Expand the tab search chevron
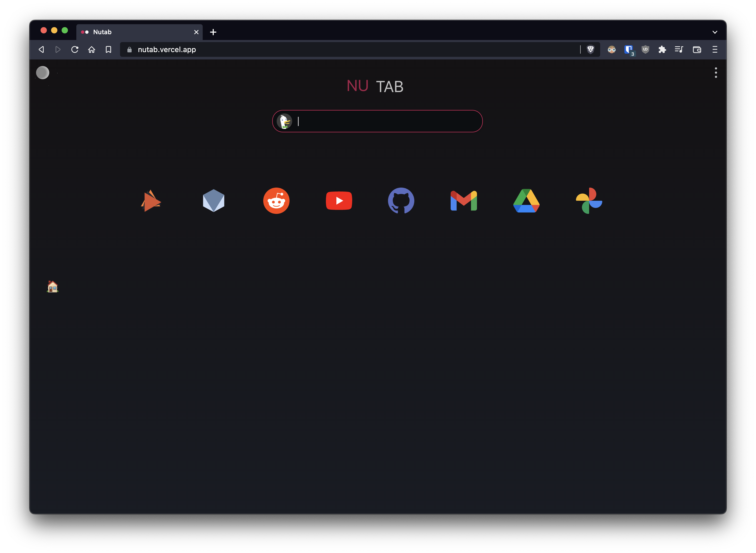The width and height of the screenshot is (756, 553). pyautogui.click(x=715, y=32)
